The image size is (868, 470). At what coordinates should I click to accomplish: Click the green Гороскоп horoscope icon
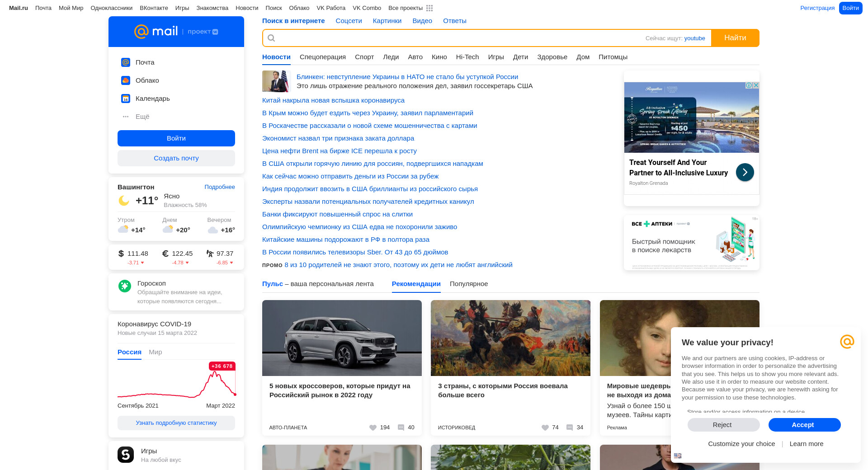pyautogui.click(x=125, y=286)
